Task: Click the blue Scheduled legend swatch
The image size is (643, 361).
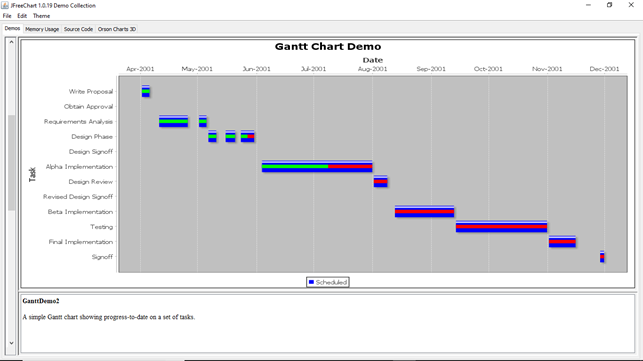Action: click(x=311, y=282)
